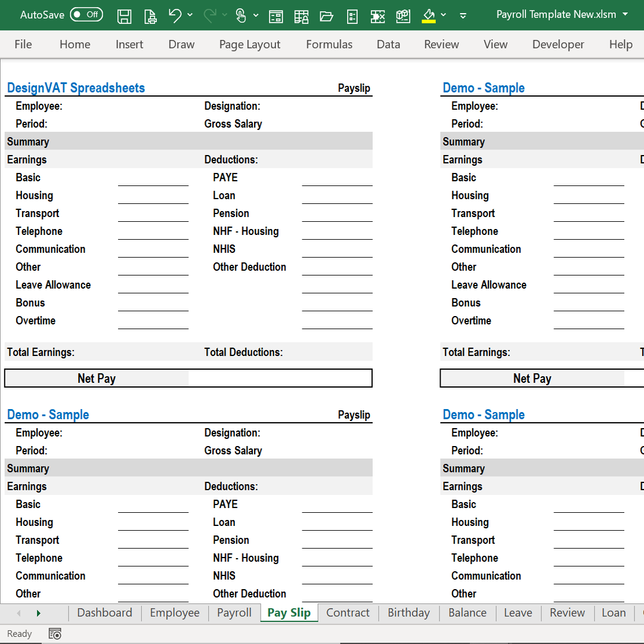Open the Undo history dropdown
644x644 pixels.
click(x=190, y=16)
